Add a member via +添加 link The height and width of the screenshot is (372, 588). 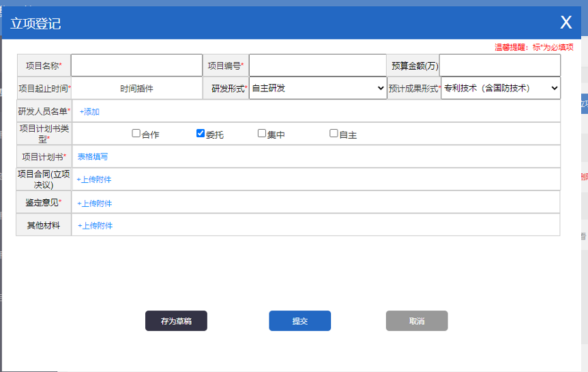click(x=89, y=111)
